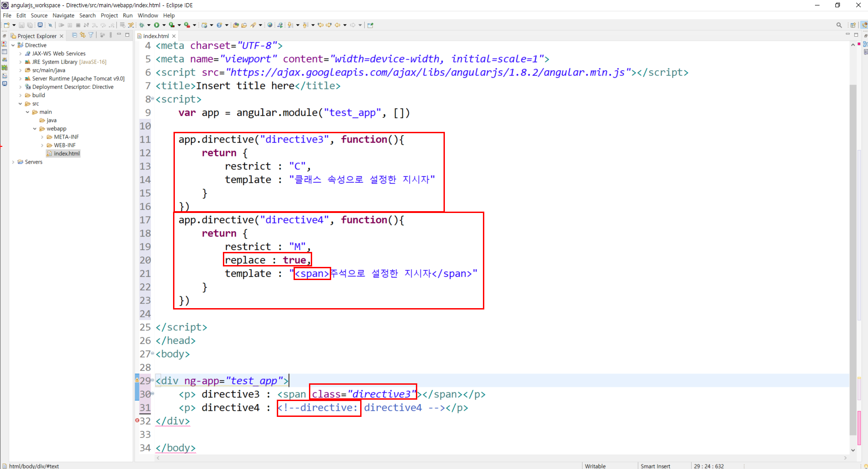
Task: Click the Save All toolbar icon
Action: [x=30, y=25]
